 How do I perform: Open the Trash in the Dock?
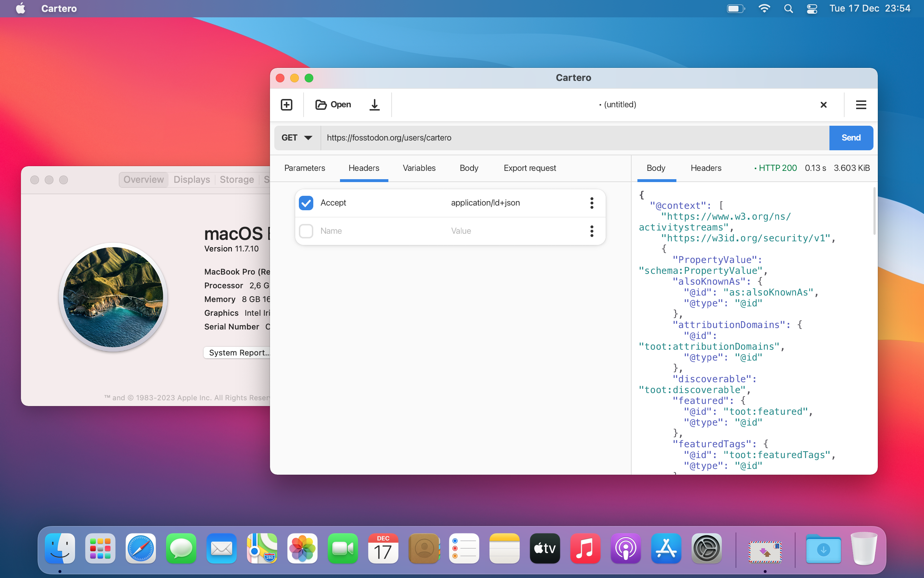[x=864, y=548]
